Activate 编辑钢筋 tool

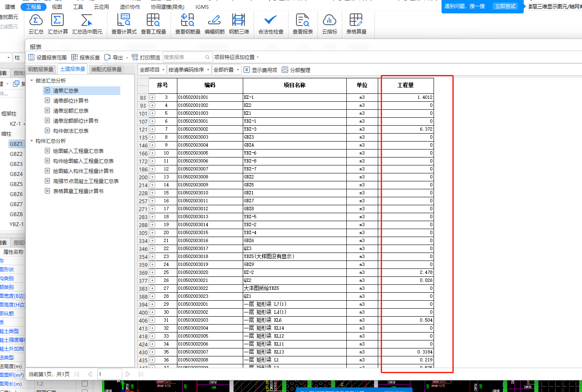point(214,24)
